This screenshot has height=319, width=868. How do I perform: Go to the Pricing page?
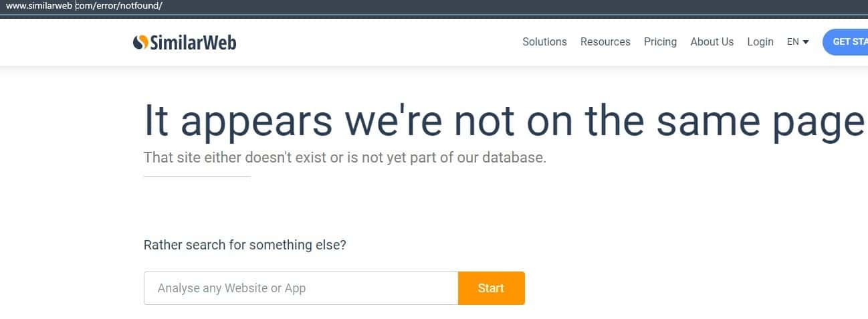coord(660,41)
